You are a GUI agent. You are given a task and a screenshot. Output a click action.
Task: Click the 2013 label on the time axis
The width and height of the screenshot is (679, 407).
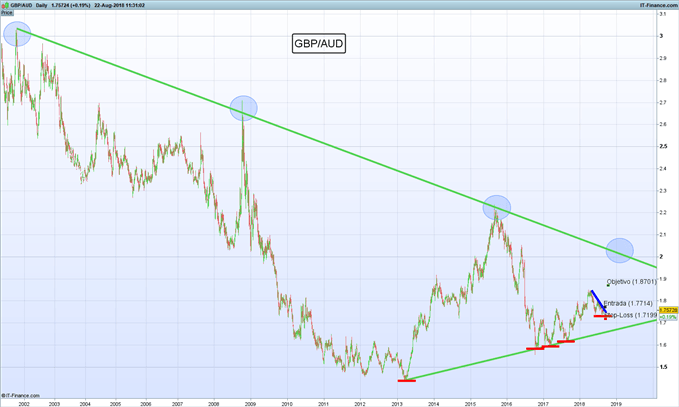click(x=397, y=404)
